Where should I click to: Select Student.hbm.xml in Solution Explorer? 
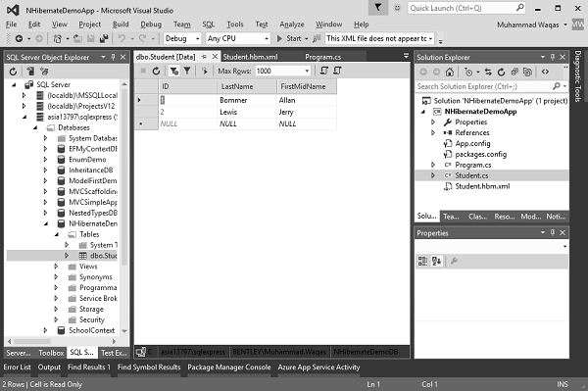[x=482, y=187]
